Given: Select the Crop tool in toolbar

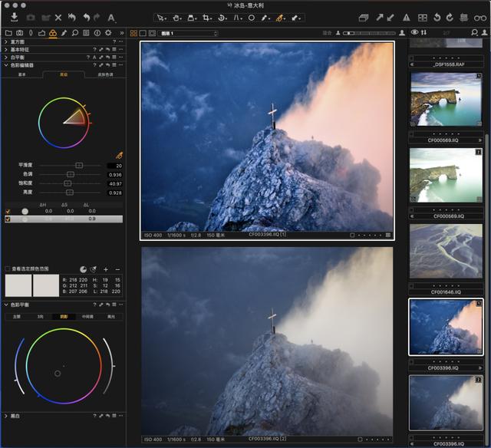Looking at the screenshot, I should 206,17.
